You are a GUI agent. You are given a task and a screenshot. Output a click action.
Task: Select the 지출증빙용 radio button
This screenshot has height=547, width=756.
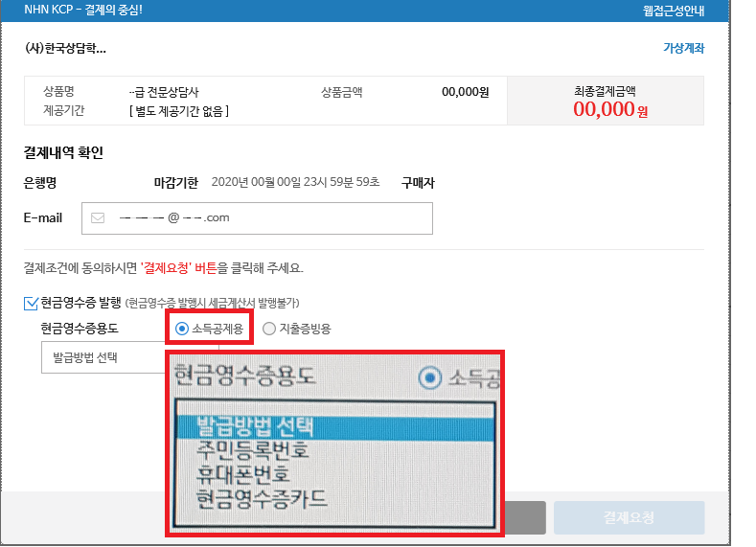(x=269, y=330)
